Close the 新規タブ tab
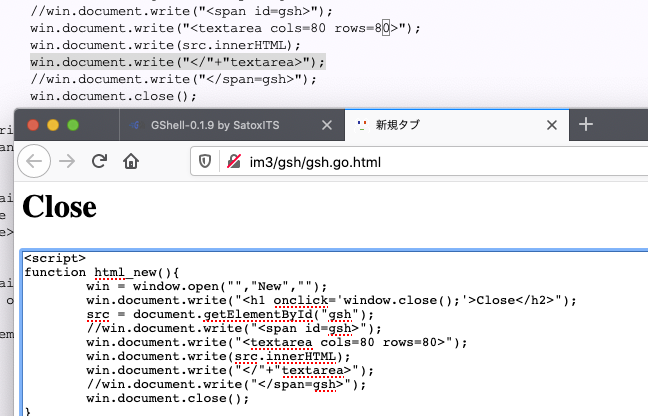648x416 pixels. coord(551,125)
